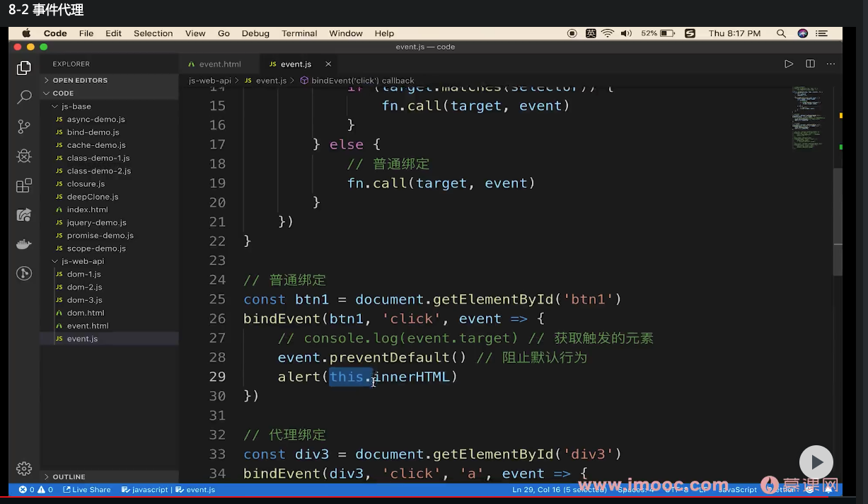Expand the OPEN EDITORS section
The image size is (868, 504).
click(x=80, y=80)
